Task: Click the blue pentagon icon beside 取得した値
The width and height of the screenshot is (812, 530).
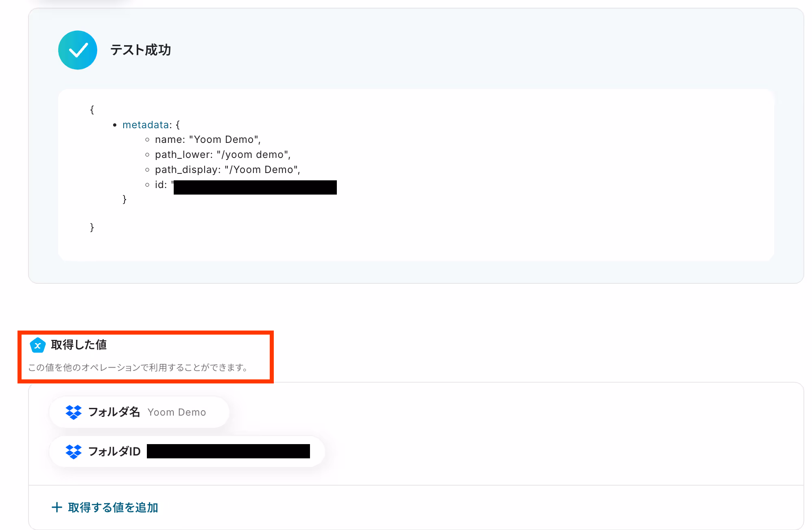Action: pos(37,345)
